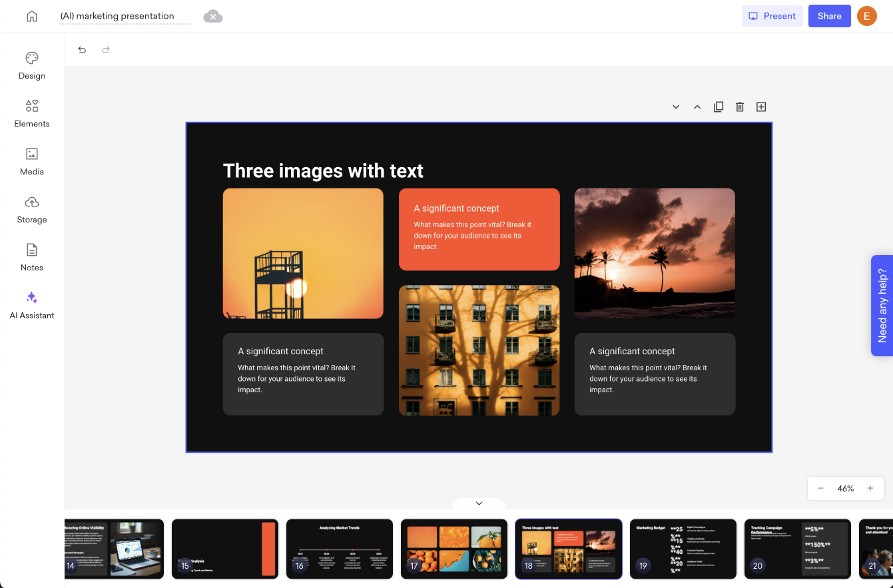This screenshot has height=588, width=893.
Task: Click the gray card body under the tower image
Action: tap(296, 379)
